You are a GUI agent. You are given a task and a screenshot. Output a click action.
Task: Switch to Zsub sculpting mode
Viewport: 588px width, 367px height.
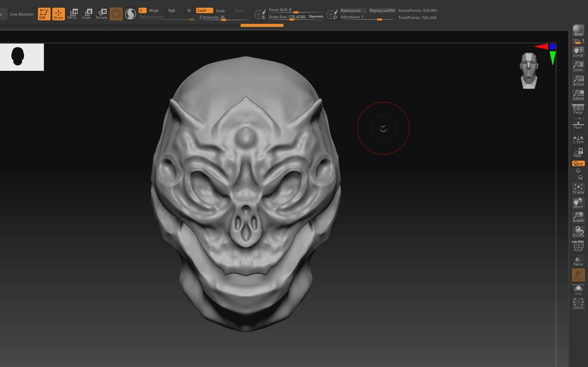[220, 11]
